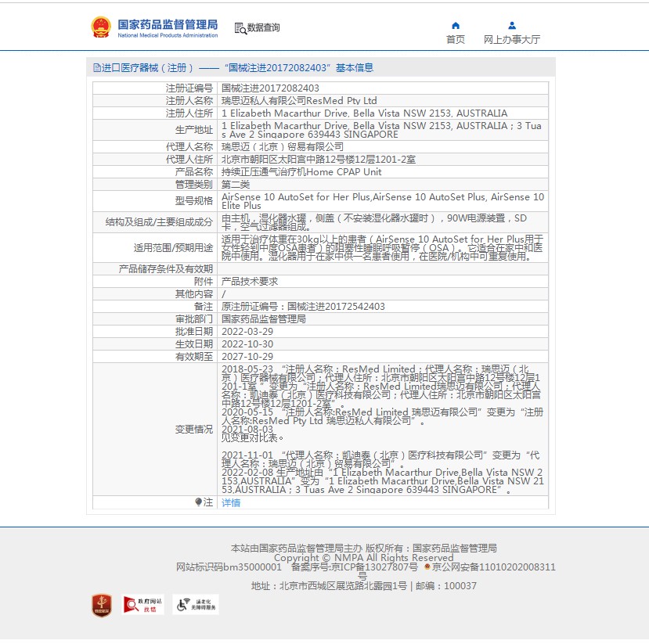
Task: Click the 2021-08-03 change record entry
Action: pos(252,433)
